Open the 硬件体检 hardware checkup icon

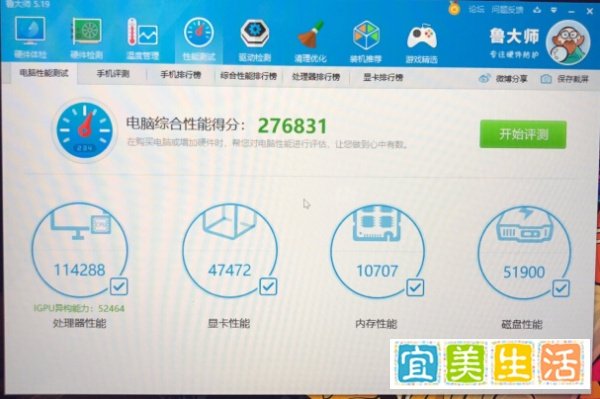point(30,37)
